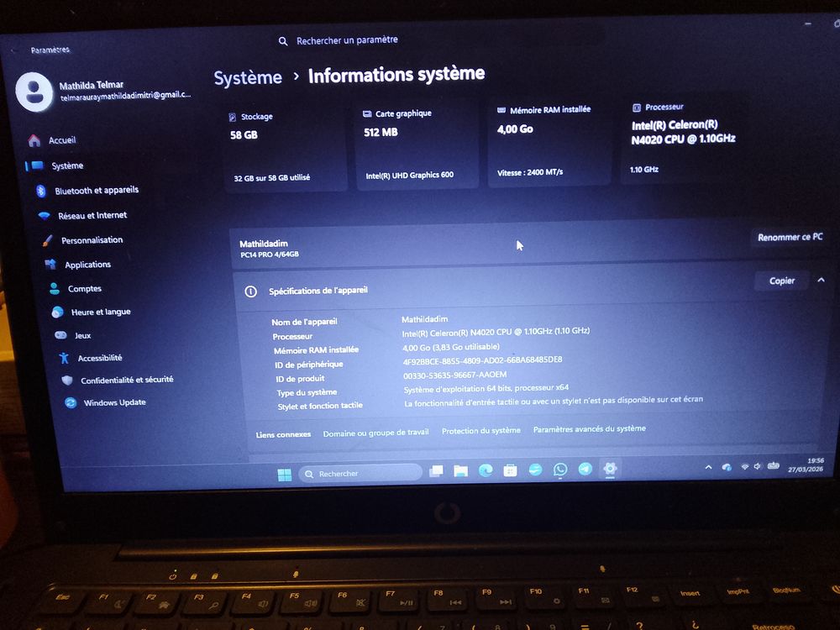Click the volume speaker tray icon
This screenshot has width=840, height=630.
coord(758,466)
